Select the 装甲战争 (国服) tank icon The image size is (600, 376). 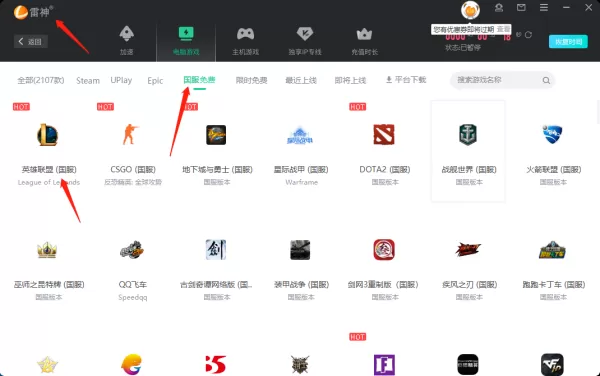point(300,250)
